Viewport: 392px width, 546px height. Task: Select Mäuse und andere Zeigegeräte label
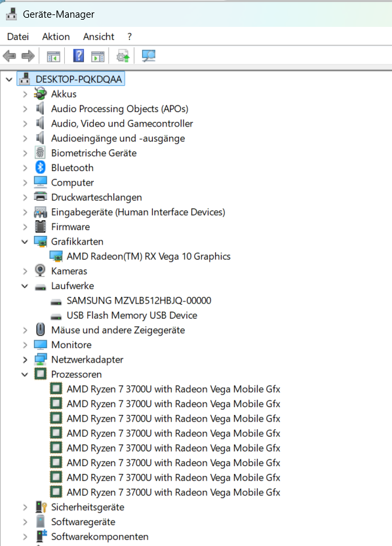tap(118, 330)
